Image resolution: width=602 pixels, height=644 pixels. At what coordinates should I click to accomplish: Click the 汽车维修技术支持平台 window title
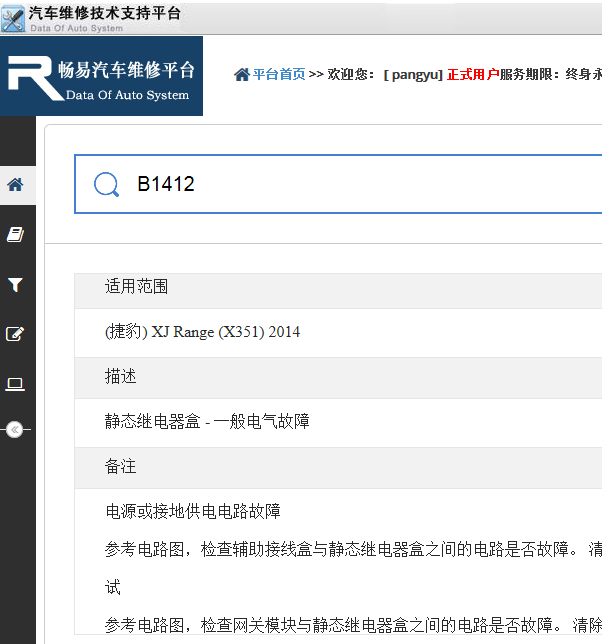click(x=105, y=13)
